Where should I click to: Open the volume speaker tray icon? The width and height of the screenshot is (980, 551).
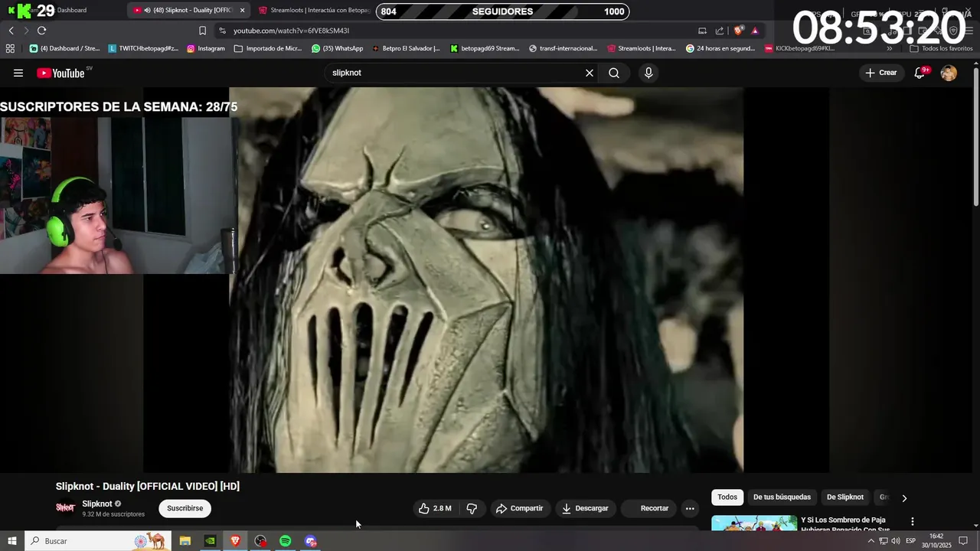[x=896, y=541]
